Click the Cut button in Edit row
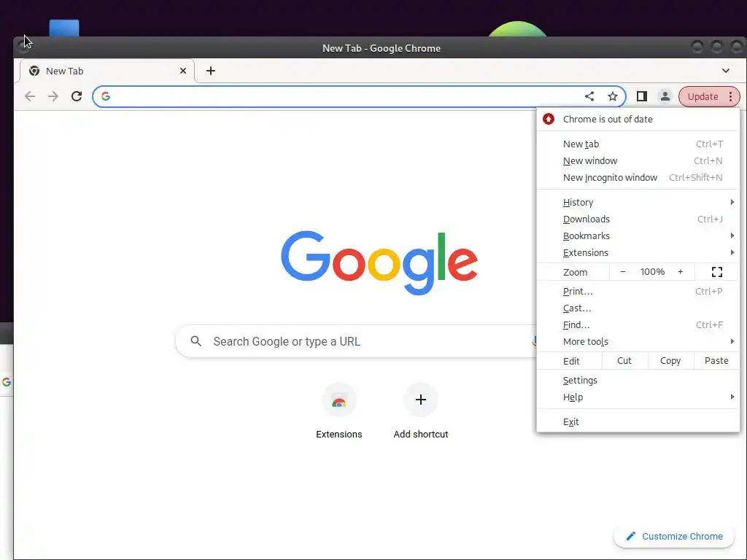747x560 pixels. [624, 361]
